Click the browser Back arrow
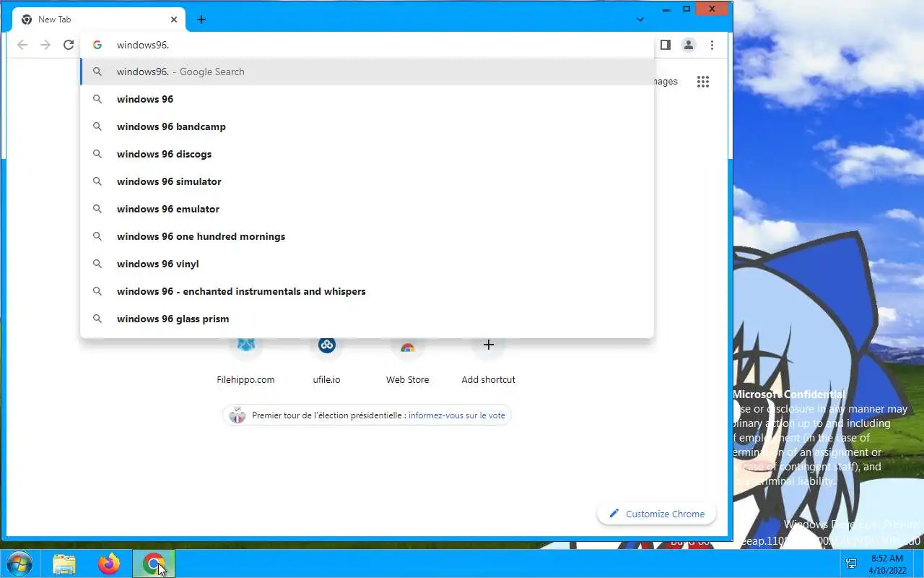 [x=22, y=45]
